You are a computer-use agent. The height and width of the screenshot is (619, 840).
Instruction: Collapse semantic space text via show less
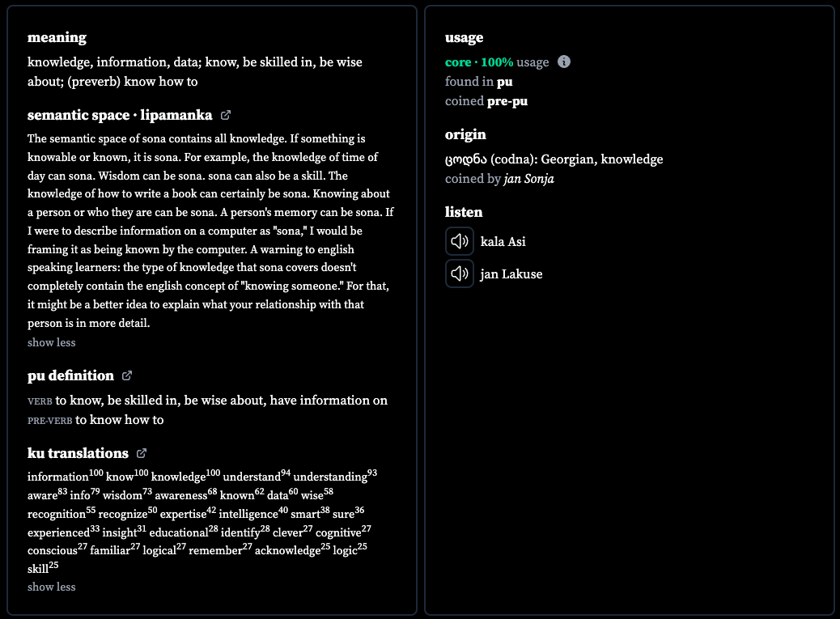point(52,343)
